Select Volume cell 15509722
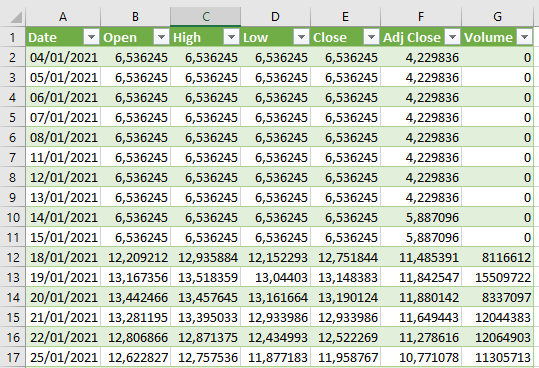539x368 pixels. pos(497,277)
